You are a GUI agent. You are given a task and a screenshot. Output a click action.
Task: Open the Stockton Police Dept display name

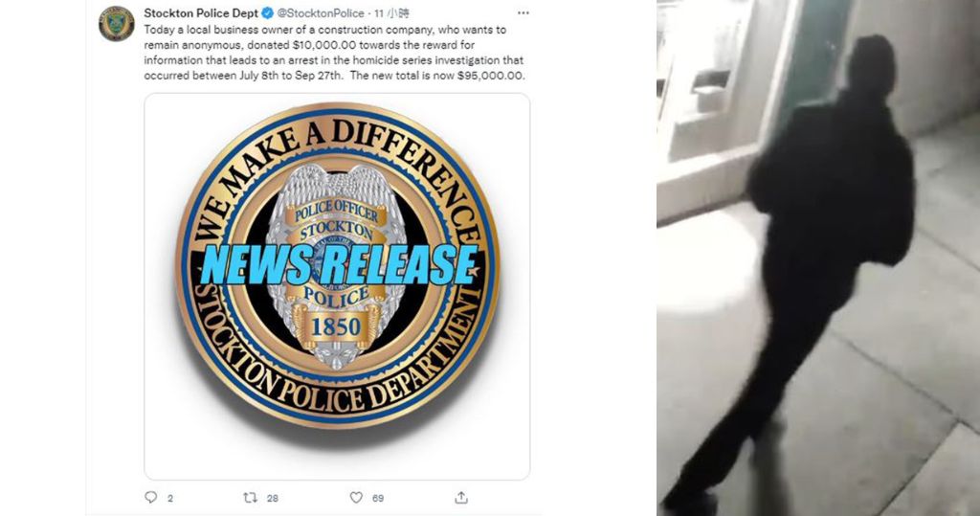(201, 13)
